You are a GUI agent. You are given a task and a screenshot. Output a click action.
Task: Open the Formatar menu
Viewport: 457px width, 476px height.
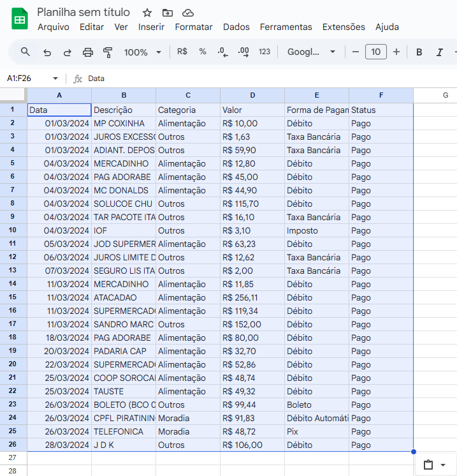(x=194, y=27)
